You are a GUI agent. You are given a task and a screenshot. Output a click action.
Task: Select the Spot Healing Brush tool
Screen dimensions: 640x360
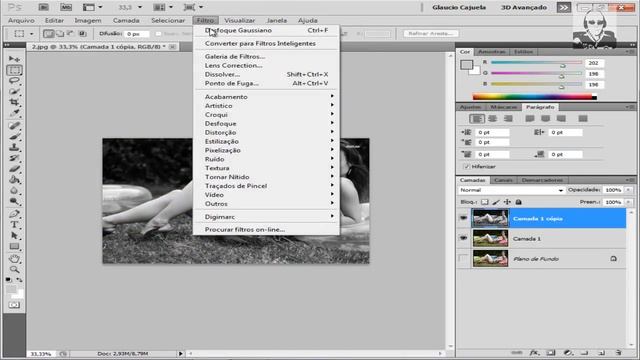[x=14, y=126]
